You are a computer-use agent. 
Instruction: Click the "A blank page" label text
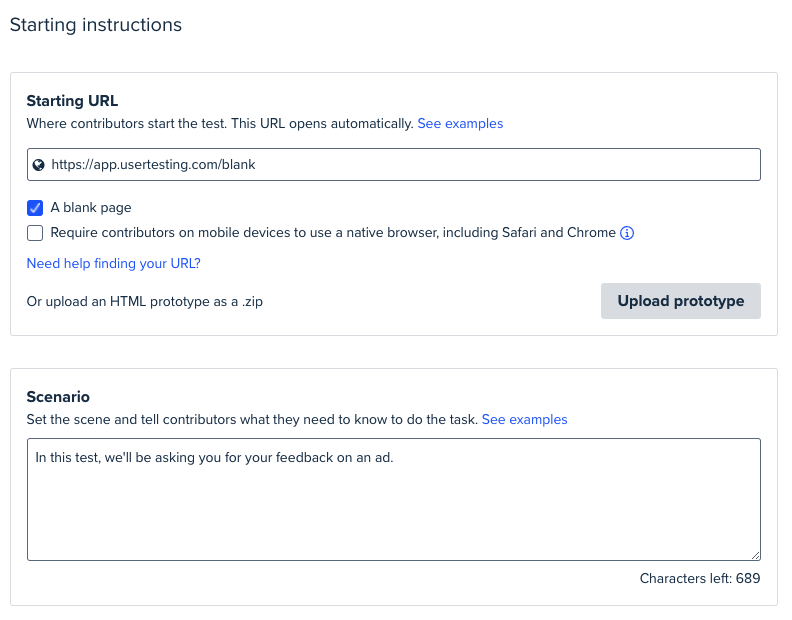pos(91,208)
